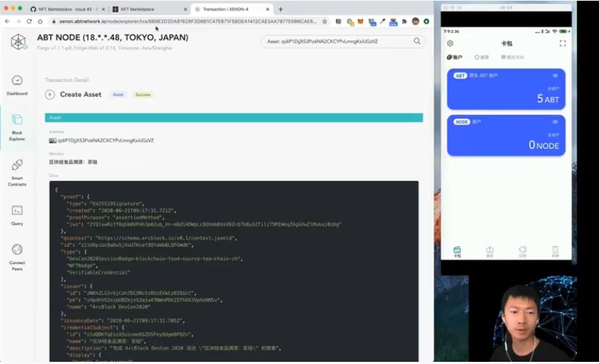
Task: Bookmark this page with the star icon
Action: pyautogui.click(x=325, y=22)
